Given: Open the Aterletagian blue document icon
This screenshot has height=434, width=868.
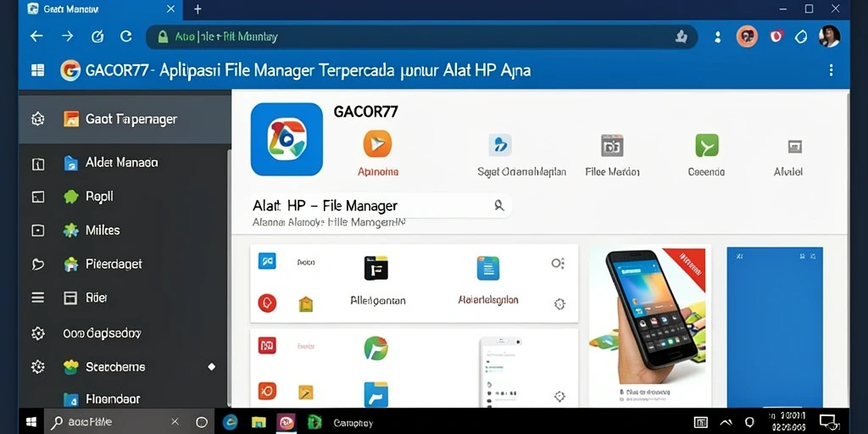Looking at the screenshot, I should click(488, 268).
